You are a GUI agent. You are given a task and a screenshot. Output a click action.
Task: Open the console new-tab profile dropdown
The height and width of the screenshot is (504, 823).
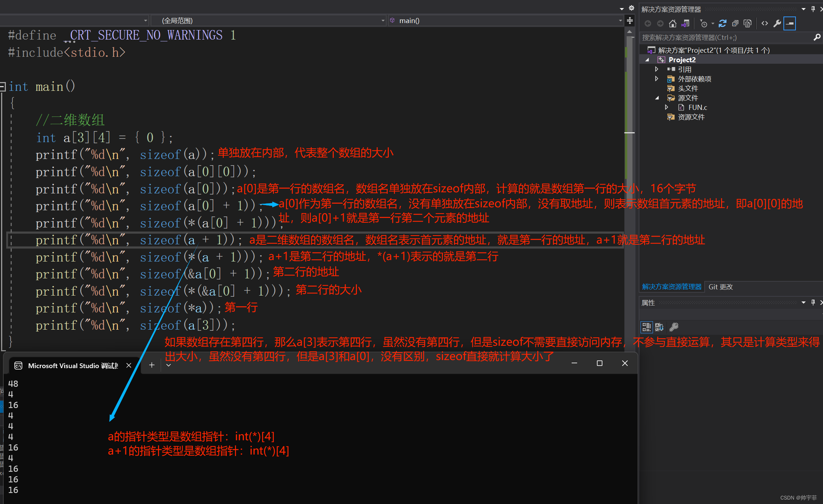click(x=169, y=365)
